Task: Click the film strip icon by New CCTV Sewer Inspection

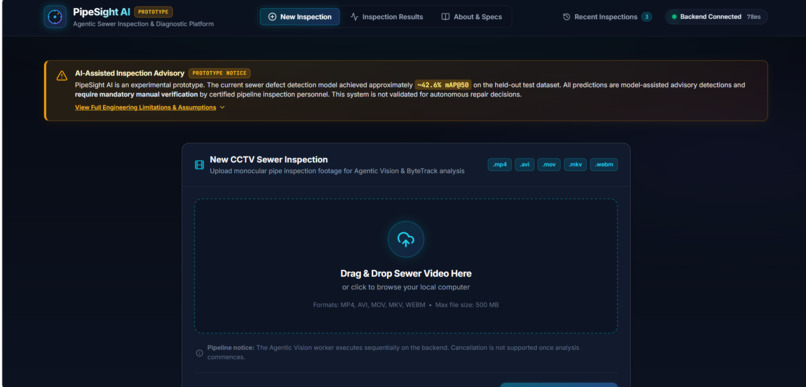Action: 199,165
